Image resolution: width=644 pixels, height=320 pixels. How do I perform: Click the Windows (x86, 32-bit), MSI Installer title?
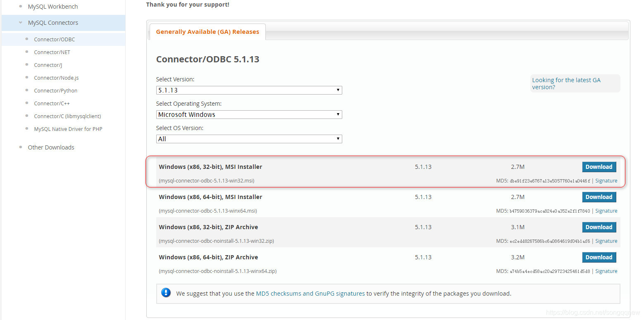(210, 167)
